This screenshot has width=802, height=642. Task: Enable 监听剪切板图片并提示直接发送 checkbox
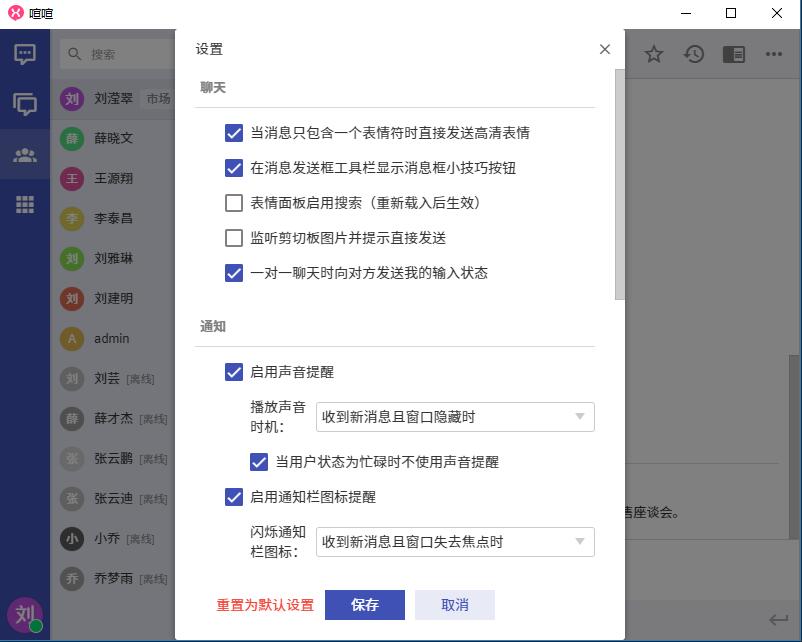234,238
